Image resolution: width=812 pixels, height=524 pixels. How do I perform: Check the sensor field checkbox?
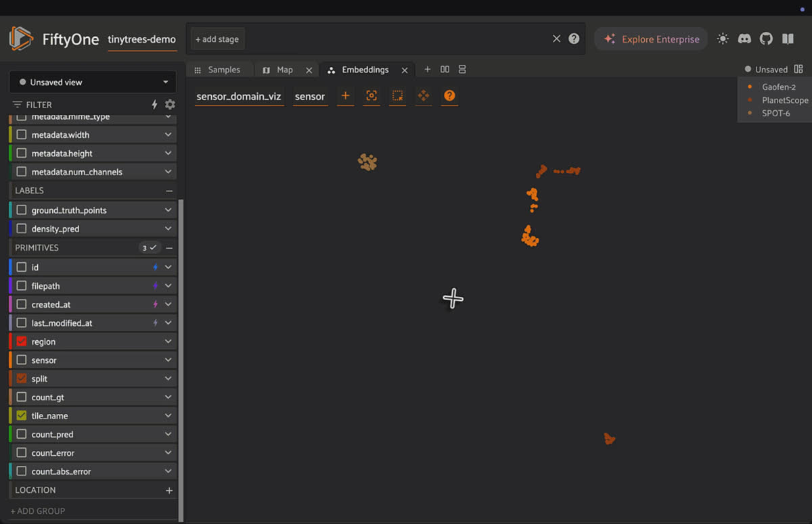22,360
